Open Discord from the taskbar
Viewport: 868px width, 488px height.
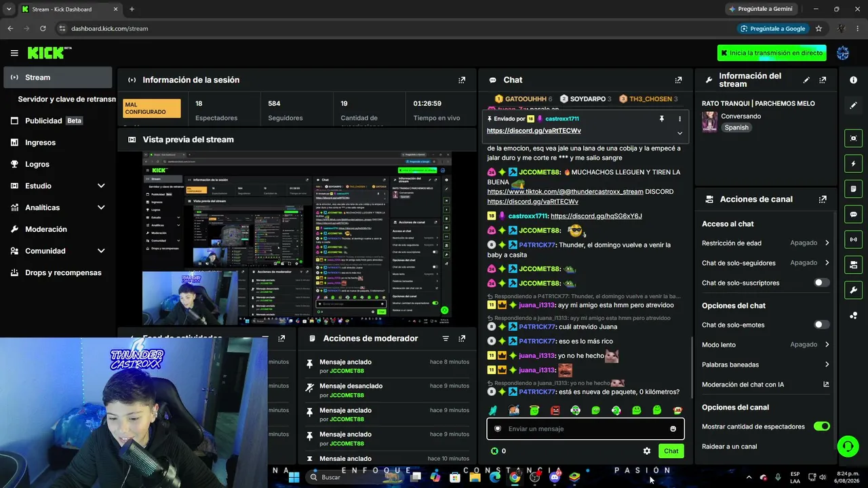pyautogui.click(x=555, y=477)
